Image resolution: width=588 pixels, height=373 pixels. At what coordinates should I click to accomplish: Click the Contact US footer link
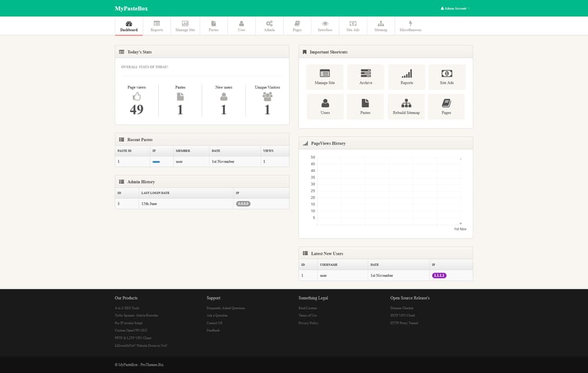point(214,323)
